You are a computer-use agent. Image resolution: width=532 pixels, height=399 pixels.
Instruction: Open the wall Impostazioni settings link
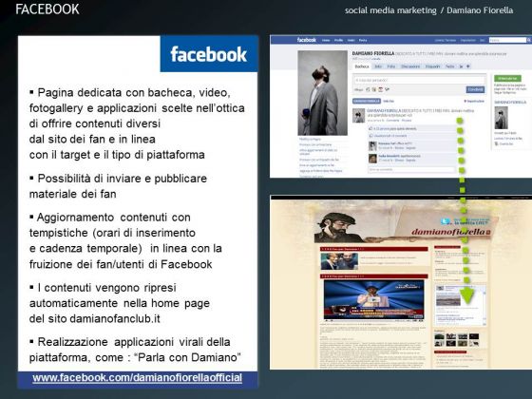(x=474, y=101)
